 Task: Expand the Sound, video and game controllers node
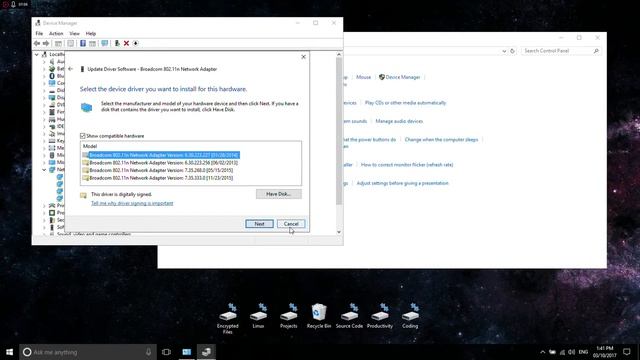44,234
